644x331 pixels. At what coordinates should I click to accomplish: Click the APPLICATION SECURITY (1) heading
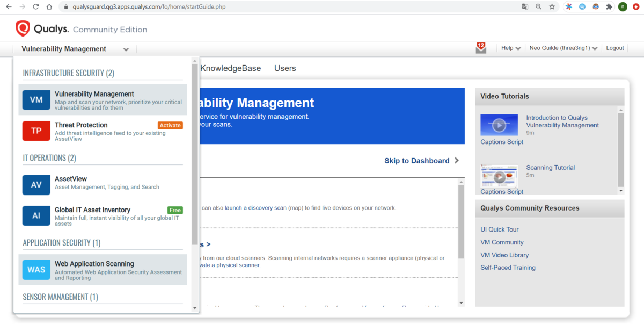[62, 243]
